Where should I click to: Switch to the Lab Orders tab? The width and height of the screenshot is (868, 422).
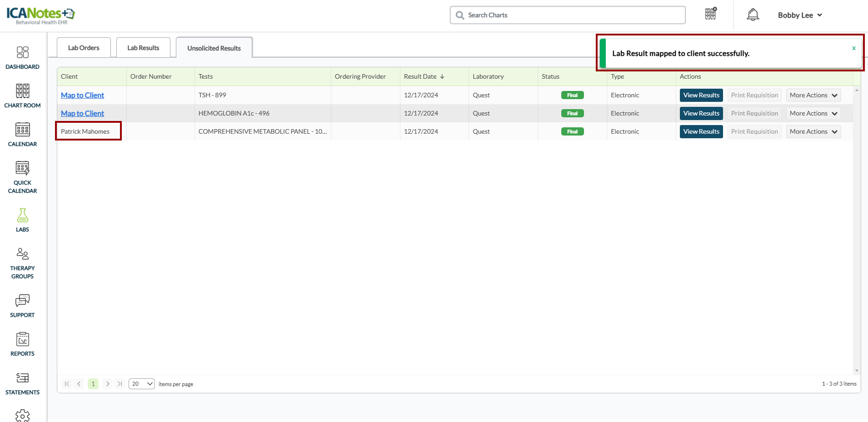coord(84,48)
